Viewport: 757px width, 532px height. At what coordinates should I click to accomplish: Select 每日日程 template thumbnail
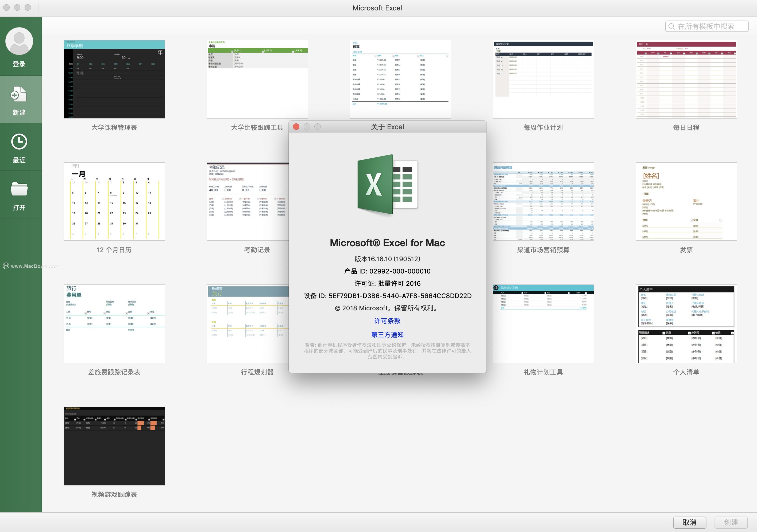tap(686, 79)
